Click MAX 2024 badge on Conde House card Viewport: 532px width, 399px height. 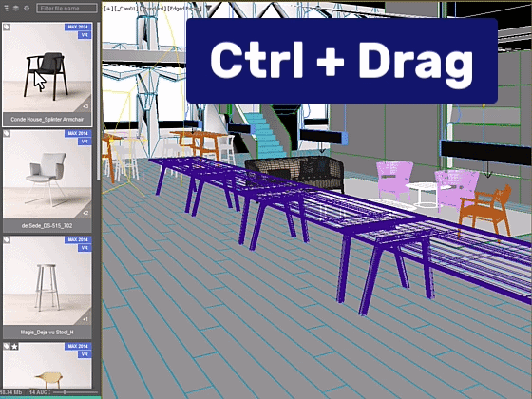(x=78, y=28)
